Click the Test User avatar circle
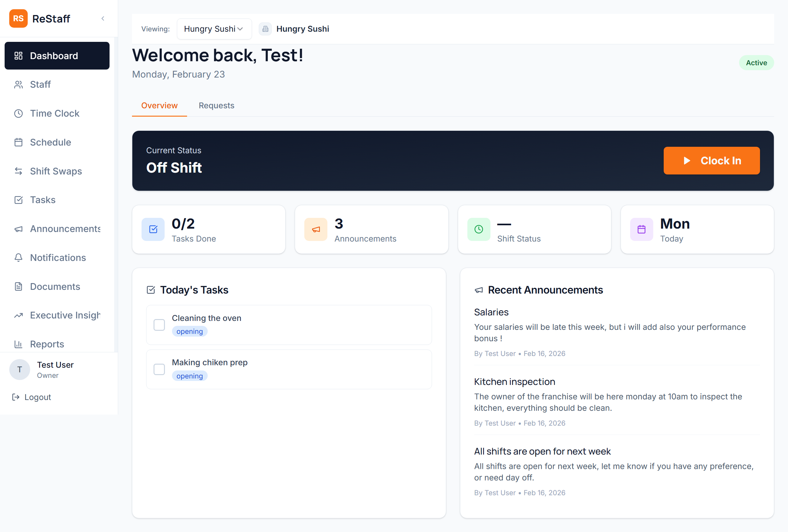 (19, 369)
